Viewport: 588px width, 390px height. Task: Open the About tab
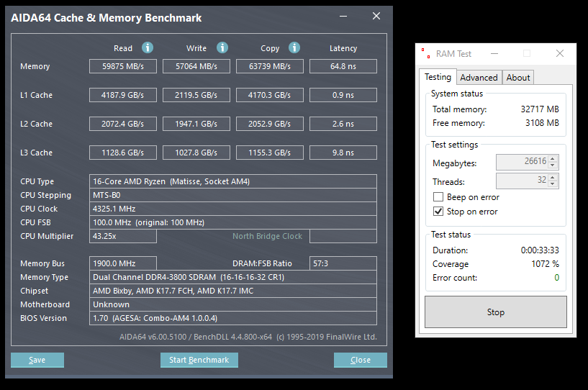pos(518,78)
